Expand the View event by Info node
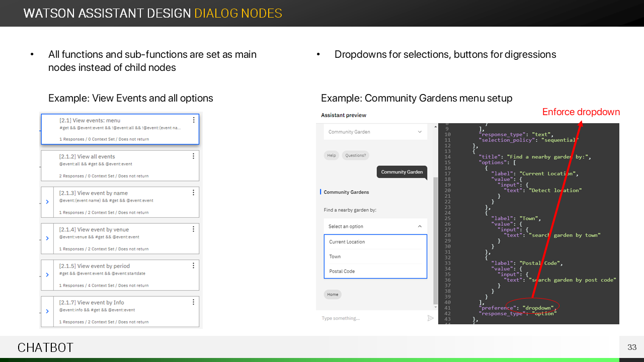 47,311
